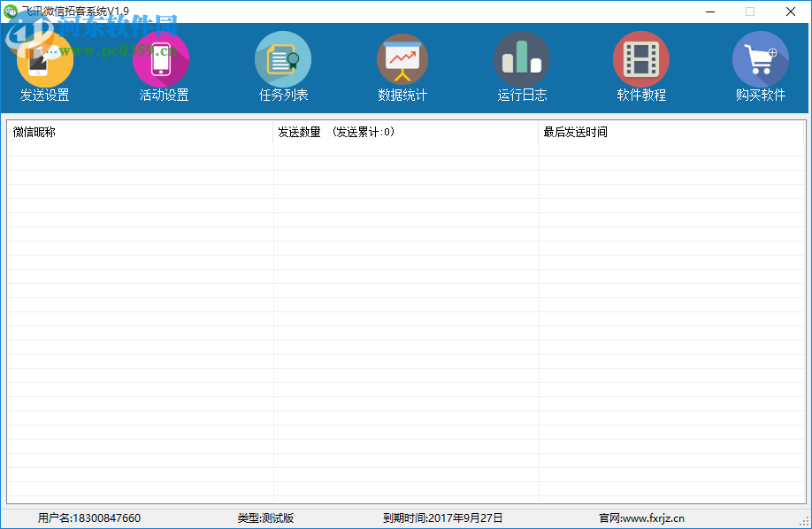Click expiry date 2017年9月27日 label

point(440,517)
